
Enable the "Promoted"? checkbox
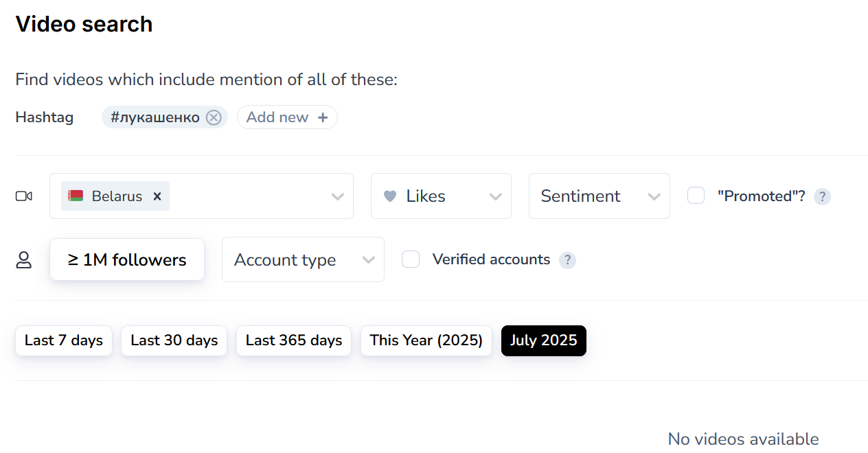tap(696, 196)
